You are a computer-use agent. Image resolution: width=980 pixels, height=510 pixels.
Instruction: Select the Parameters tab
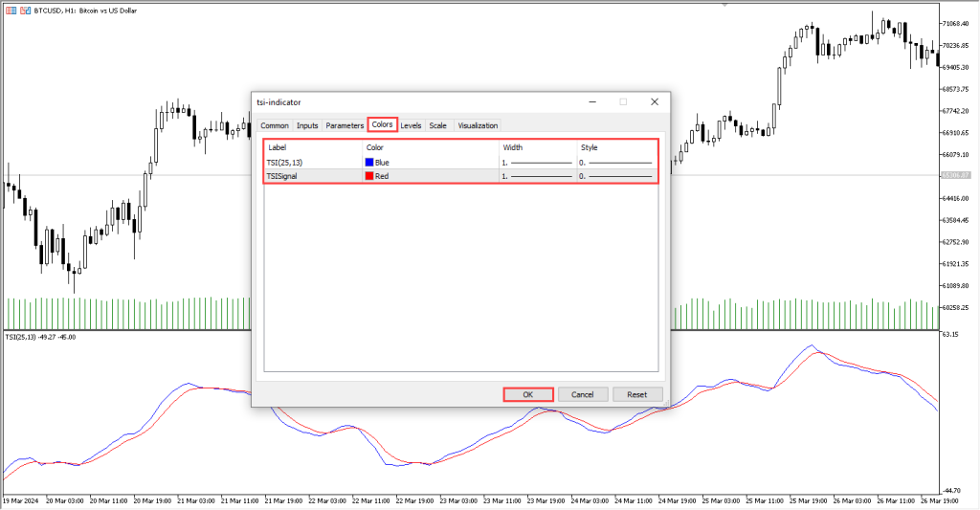pyautogui.click(x=345, y=125)
